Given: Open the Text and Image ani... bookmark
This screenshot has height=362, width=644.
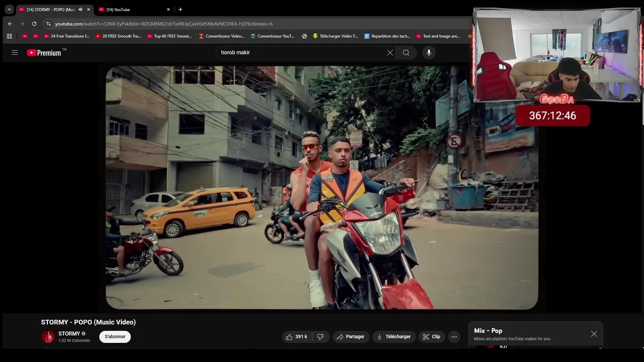Looking at the screenshot, I should [438, 36].
